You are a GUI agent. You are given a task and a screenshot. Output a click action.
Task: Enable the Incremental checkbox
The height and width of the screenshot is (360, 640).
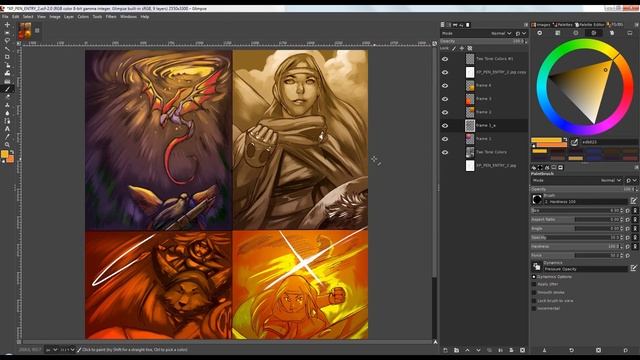[534, 308]
